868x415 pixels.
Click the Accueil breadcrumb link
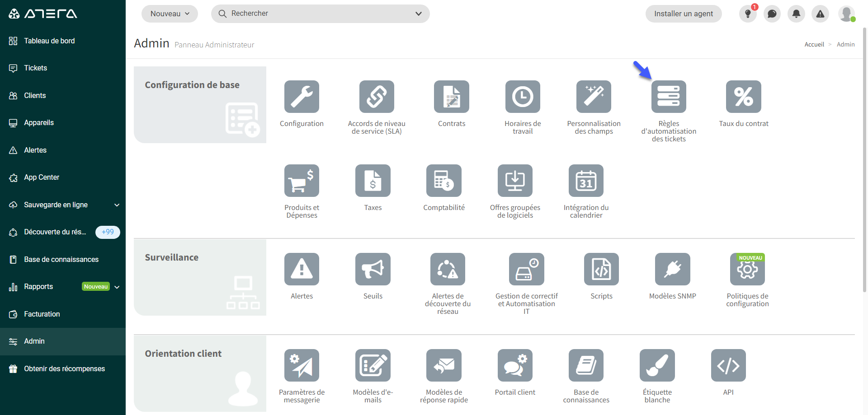[x=814, y=44]
